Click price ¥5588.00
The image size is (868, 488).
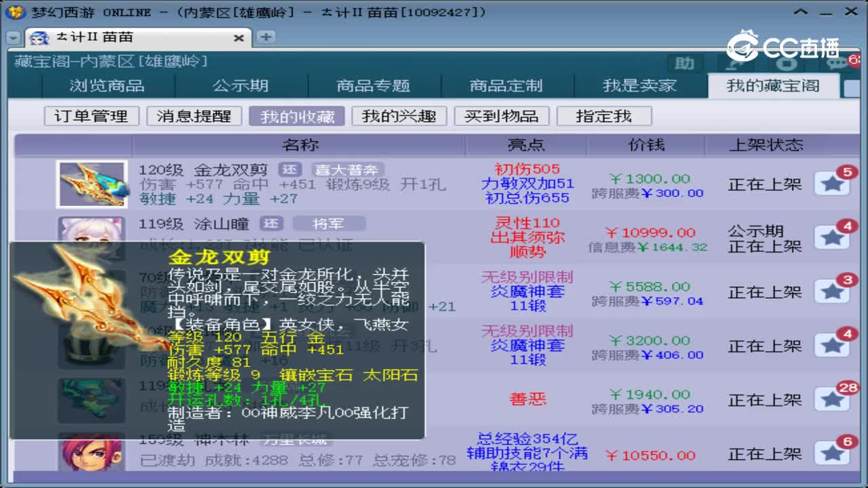coord(650,287)
